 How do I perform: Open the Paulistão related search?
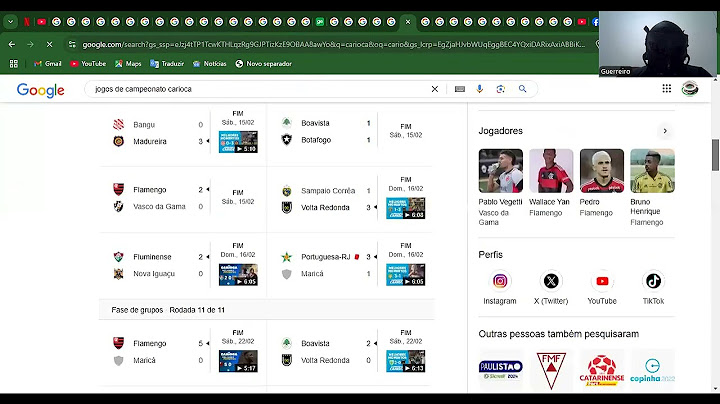pos(501,370)
